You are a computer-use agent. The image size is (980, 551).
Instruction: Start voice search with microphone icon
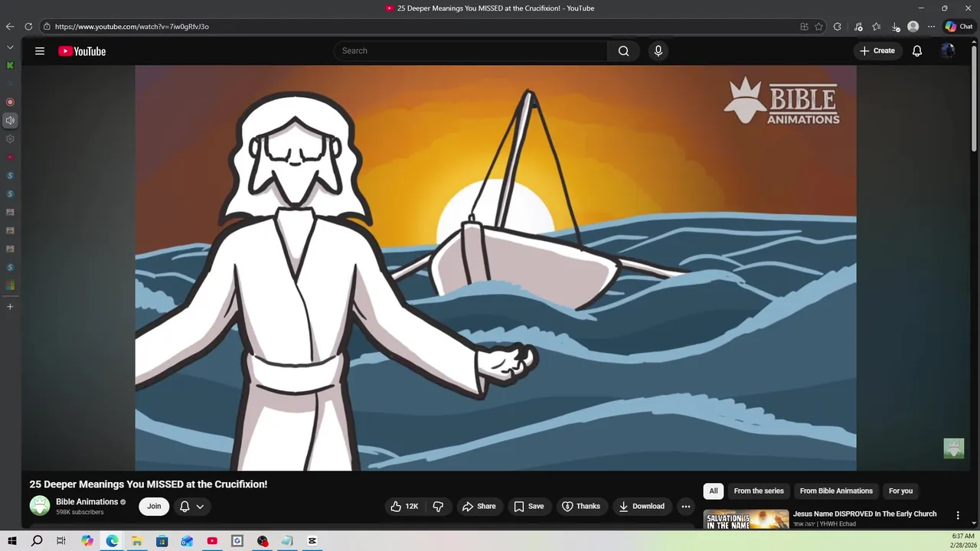tap(658, 51)
